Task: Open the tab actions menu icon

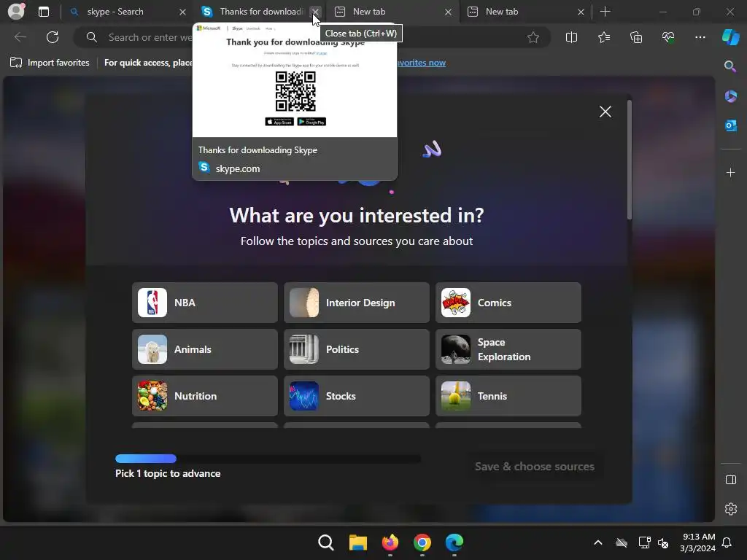Action: tap(43, 12)
